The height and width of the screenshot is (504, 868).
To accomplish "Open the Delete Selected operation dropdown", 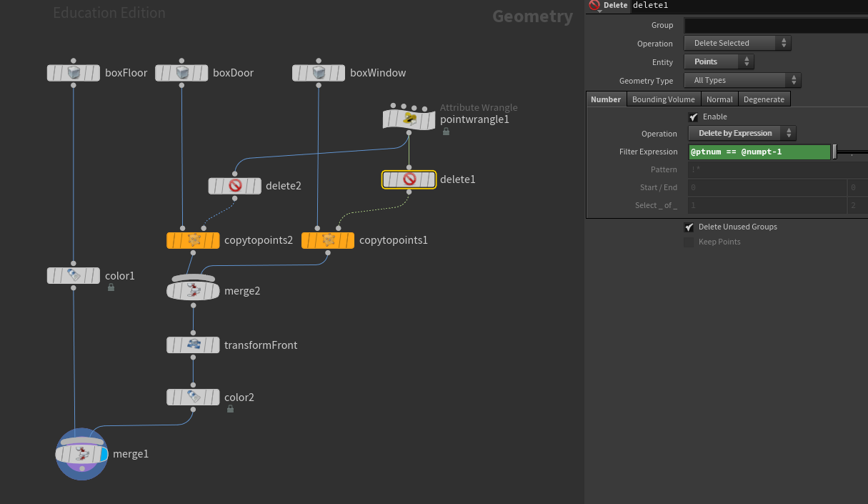I will tap(737, 44).
